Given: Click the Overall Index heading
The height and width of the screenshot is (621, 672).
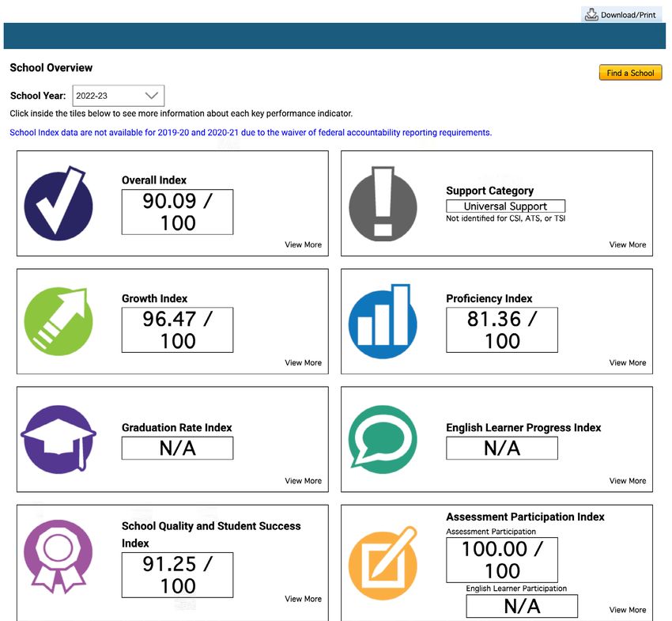Looking at the screenshot, I should pos(154,180).
